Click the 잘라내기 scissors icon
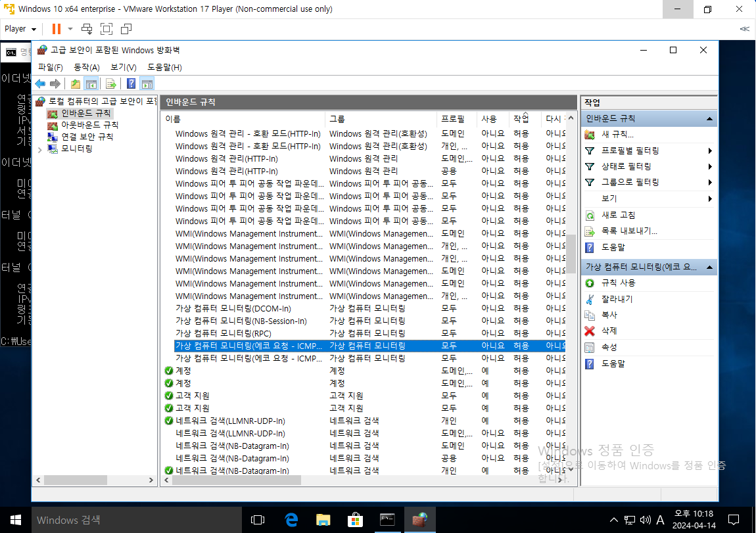The height and width of the screenshot is (533, 756). pos(589,299)
